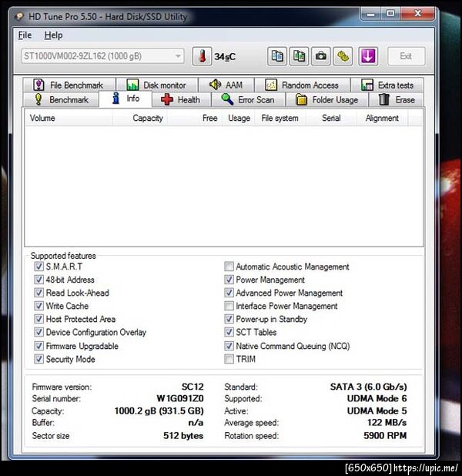This screenshot has width=462, height=476.
Task: Click the thermometer temperature icon
Action: pyautogui.click(x=202, y=56)
